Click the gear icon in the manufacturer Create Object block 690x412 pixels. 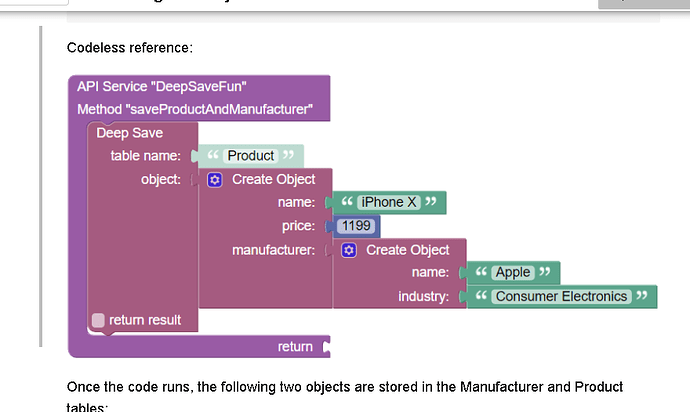click(349, 250)
